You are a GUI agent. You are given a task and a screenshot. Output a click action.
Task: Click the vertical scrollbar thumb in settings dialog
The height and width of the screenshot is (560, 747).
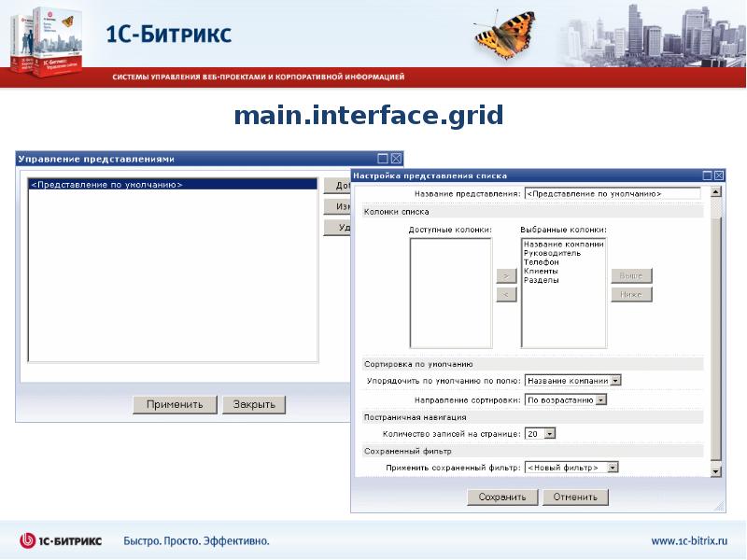point(715,338)
